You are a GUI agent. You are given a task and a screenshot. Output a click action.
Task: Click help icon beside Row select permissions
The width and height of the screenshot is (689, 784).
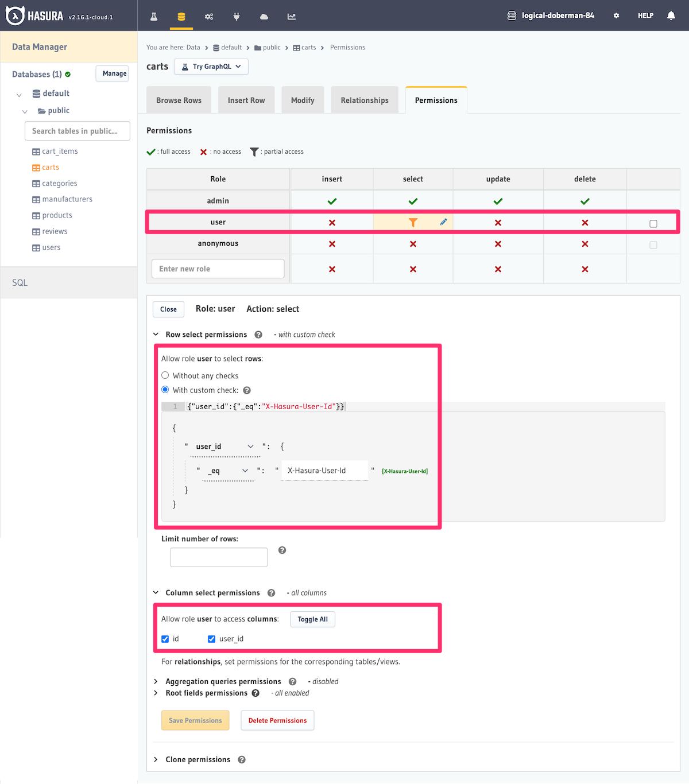coord(258,335)
